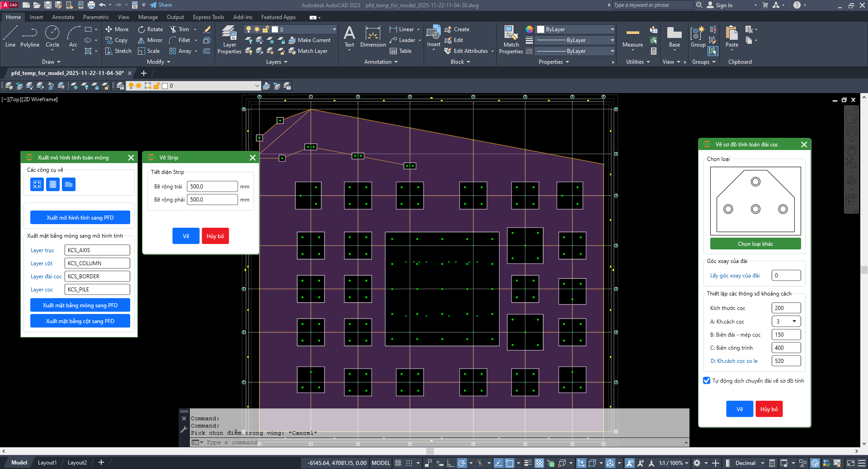Click Xuất mô hình tính sang PFD button
868x469 pixels.
pyautogui.click(x=80, y=218)
